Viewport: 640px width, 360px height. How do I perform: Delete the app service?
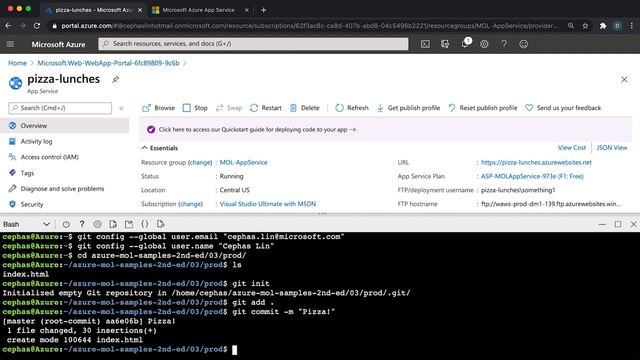(304, 108)
